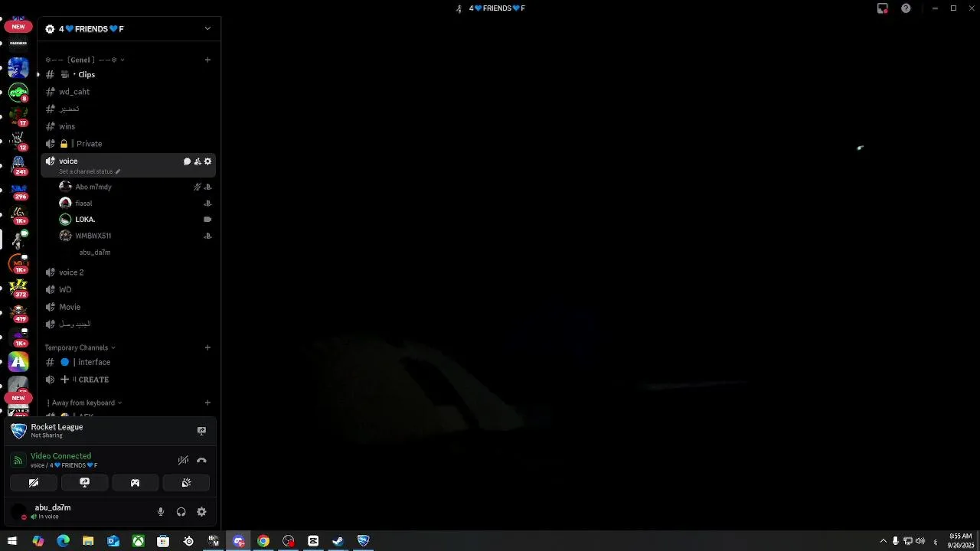Open the taskbar clock showing 8:55 AM
Image resolution: width=980 pixels, height=551 pixels.
(960, 541)
